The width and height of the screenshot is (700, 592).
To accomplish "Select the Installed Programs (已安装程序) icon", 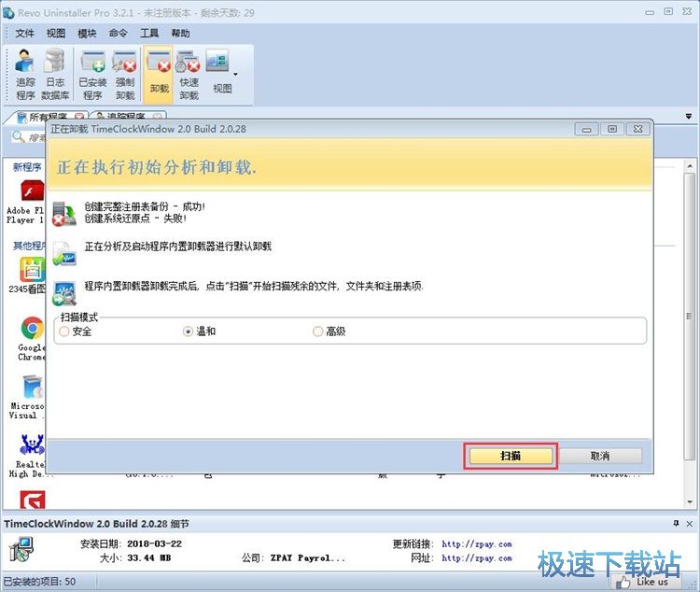I will (92, 75).
